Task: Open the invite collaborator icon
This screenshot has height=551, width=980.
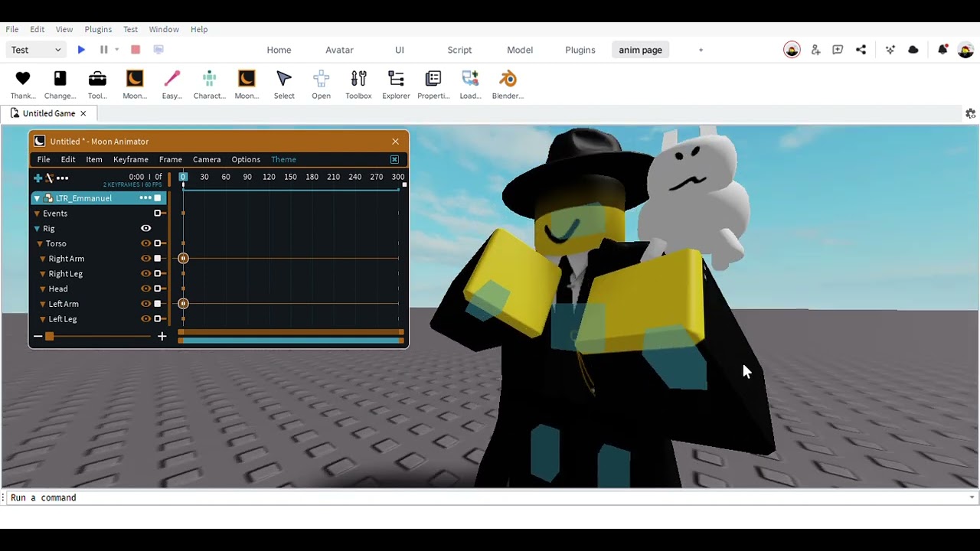Action: tap(815, 50)
